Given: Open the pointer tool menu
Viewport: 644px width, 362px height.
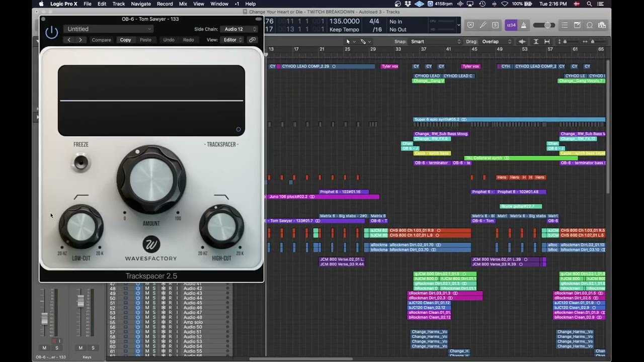Looking at the screenshot, I should click(x=350, y=42).
